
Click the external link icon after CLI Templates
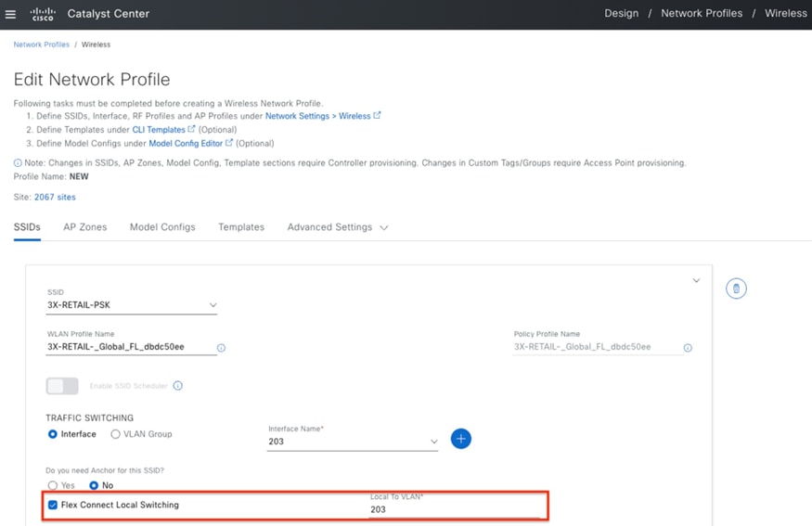(192, 130)
